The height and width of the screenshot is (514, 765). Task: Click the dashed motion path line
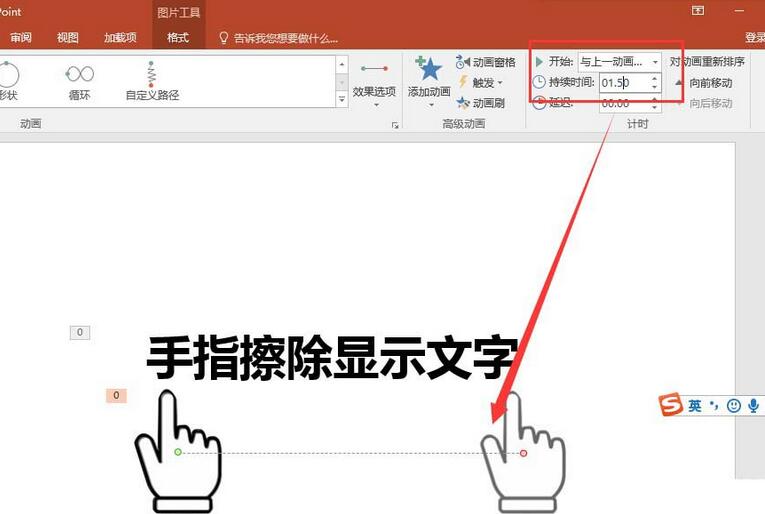[350, 453]
